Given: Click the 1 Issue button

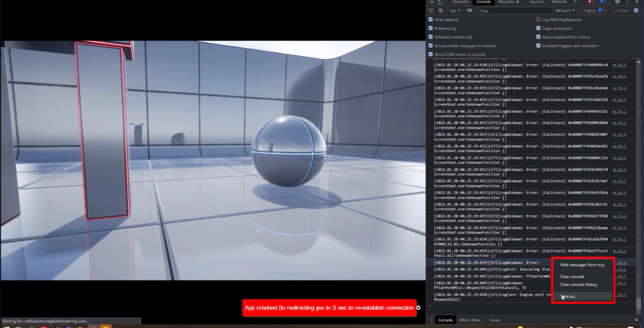Looking at the screenshot, I should coord(594,11).
